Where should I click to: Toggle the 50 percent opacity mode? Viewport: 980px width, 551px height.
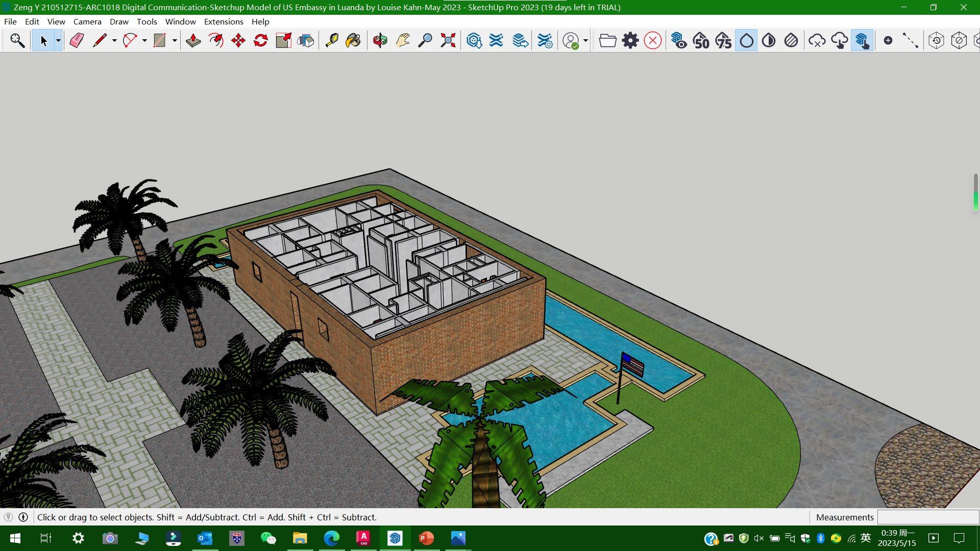tap(701, 40)
